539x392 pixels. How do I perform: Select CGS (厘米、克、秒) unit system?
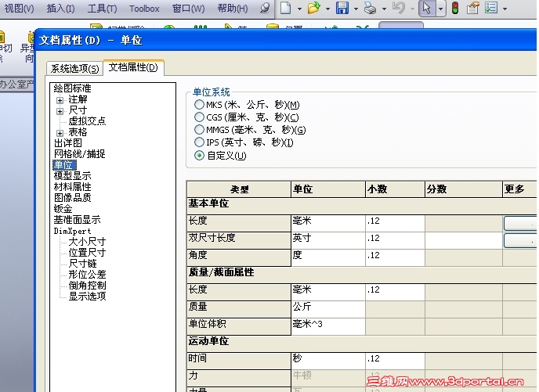(199, 117)
